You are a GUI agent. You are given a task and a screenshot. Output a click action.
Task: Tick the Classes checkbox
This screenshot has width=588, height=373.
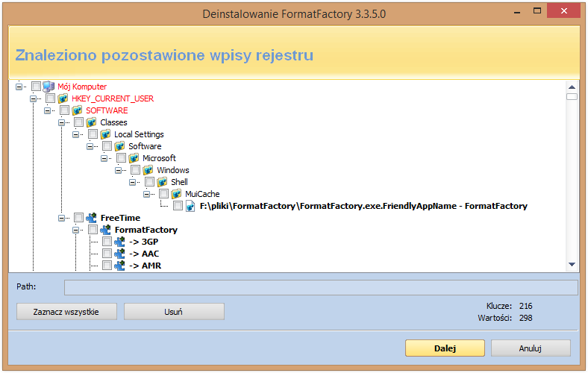click(79, 122)
